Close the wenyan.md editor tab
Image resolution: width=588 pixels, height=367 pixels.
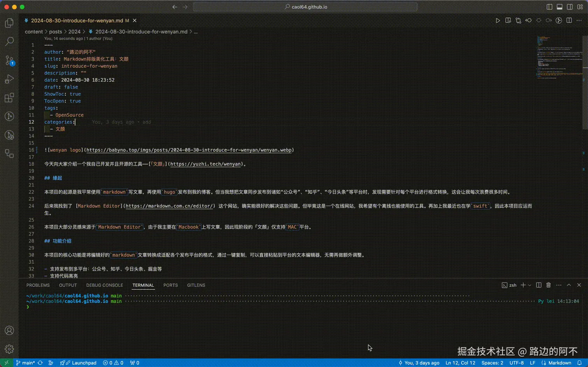[135, 21]
